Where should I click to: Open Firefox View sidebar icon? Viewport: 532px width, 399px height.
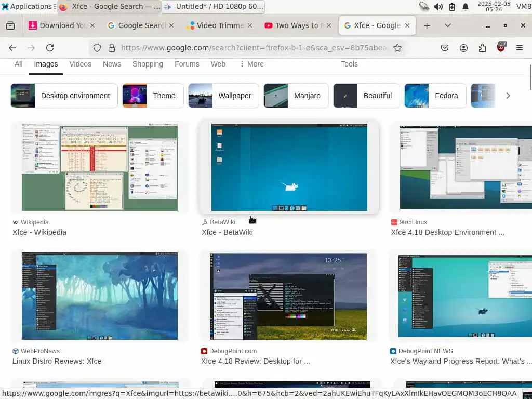click(x=10, y=25)
